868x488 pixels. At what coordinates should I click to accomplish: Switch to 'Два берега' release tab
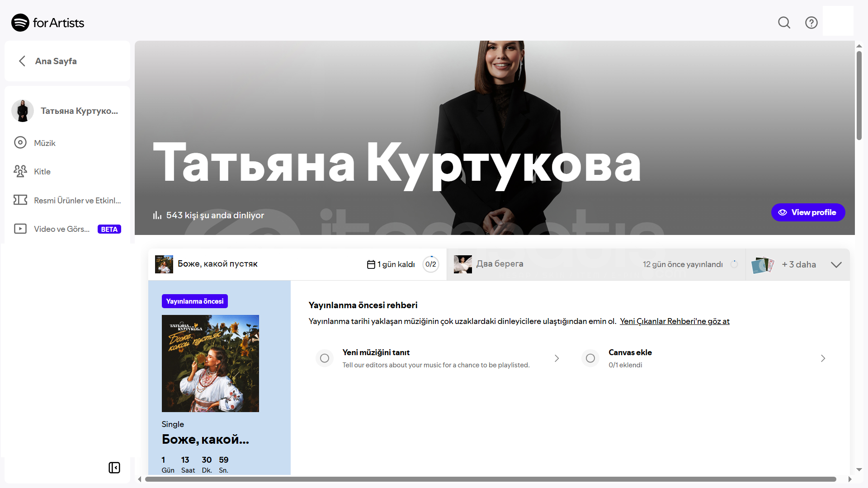pos(500,264)
